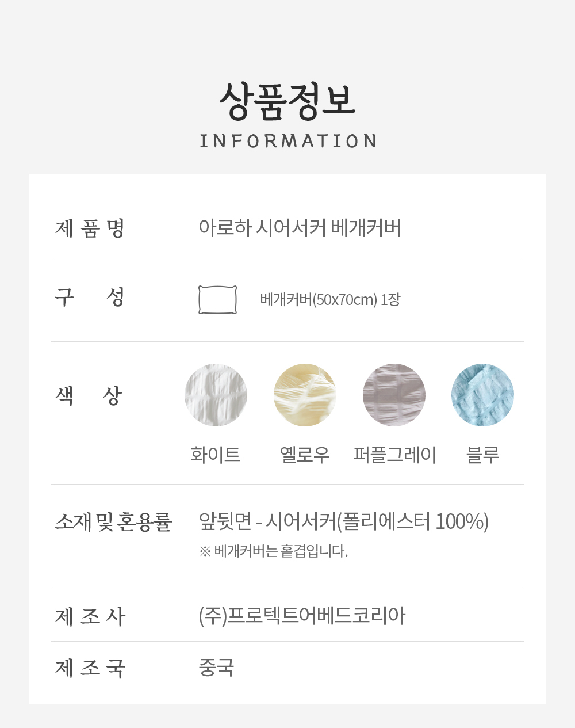Click the 구성 row label
The image size is (575, 728).
pos(90,297)
